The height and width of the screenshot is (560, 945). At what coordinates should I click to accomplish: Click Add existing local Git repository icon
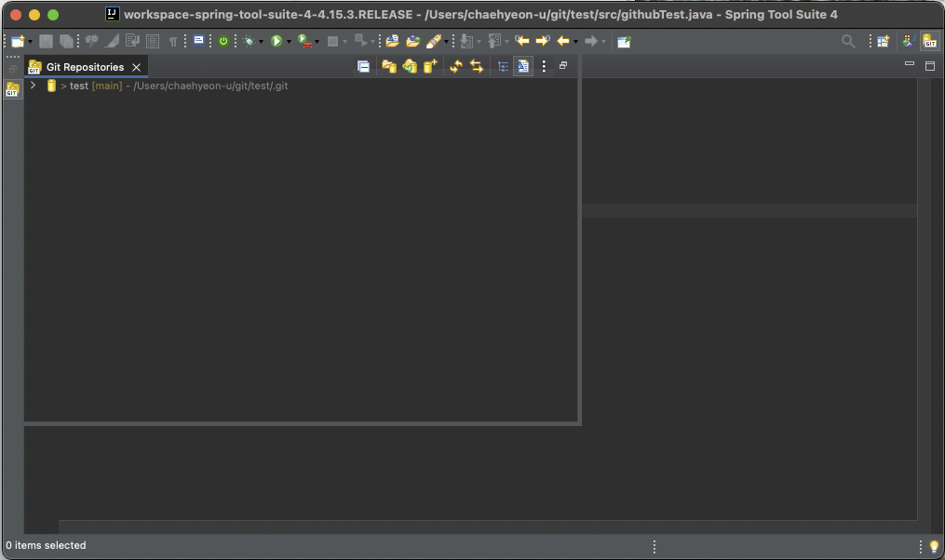[389, 66]
